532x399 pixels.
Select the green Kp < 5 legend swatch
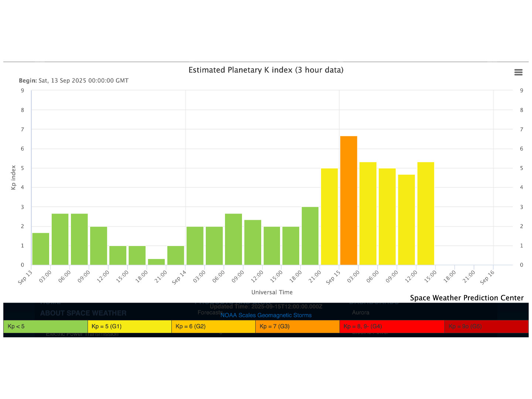coord(45,327)
